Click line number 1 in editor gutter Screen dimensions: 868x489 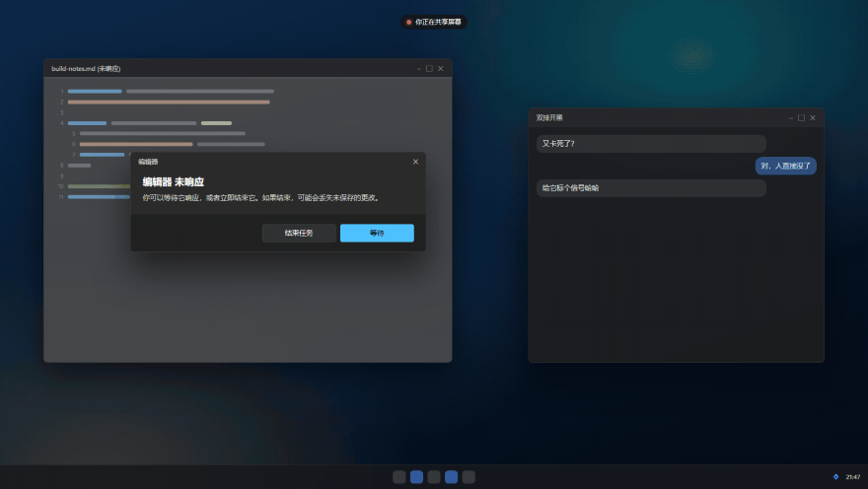coord(62,92)
